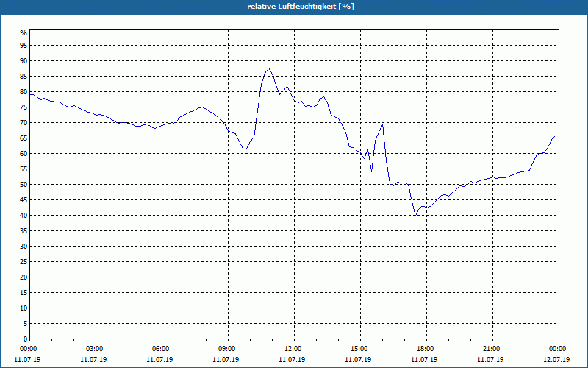The width and height of the screenshot is (588, 368).
Task: Click the 11.07.19 date under 18:00
Action: pyautogui.click(x=424, y=360)
